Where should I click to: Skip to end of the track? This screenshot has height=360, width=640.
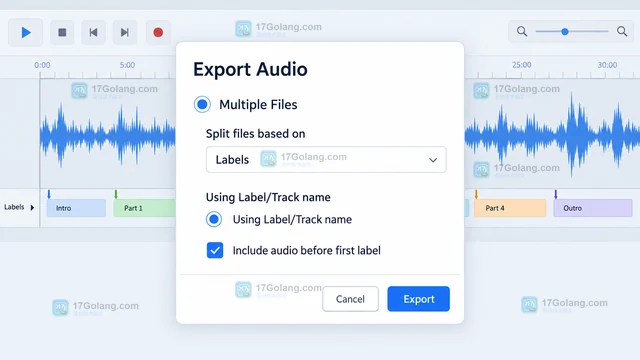pos(125,32)
